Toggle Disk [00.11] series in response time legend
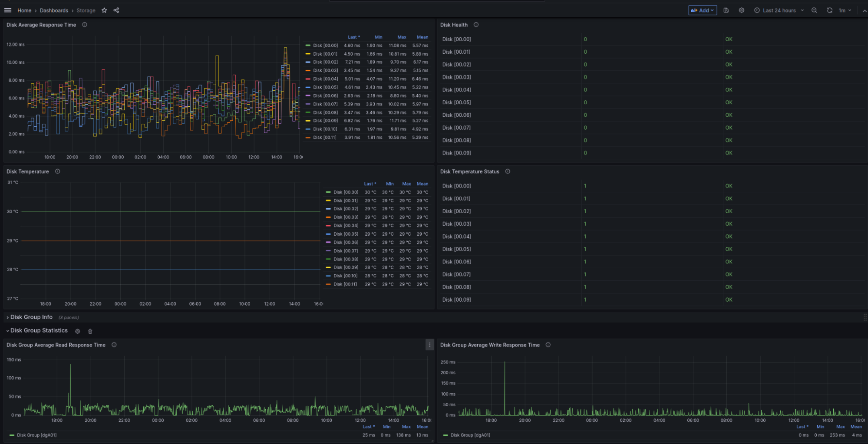The height and width of the screenshot is (444, 868). coord(325,138)
